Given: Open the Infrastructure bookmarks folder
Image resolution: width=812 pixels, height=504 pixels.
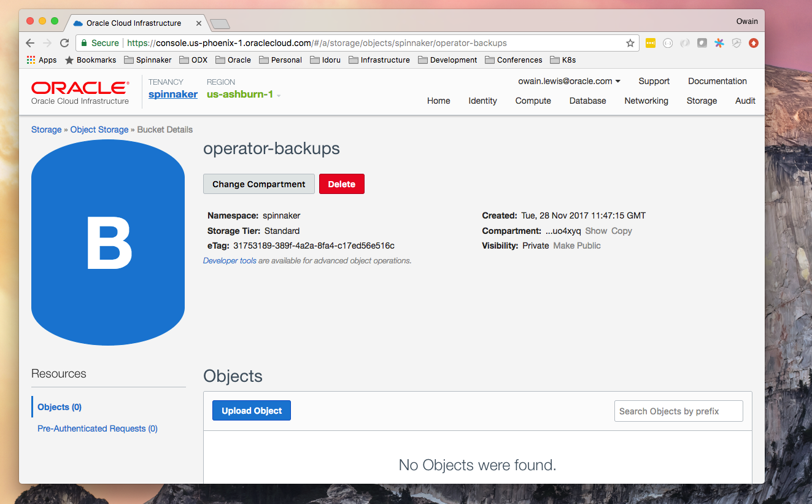Looking at the screenshot, I should click(x=379, y=60).
